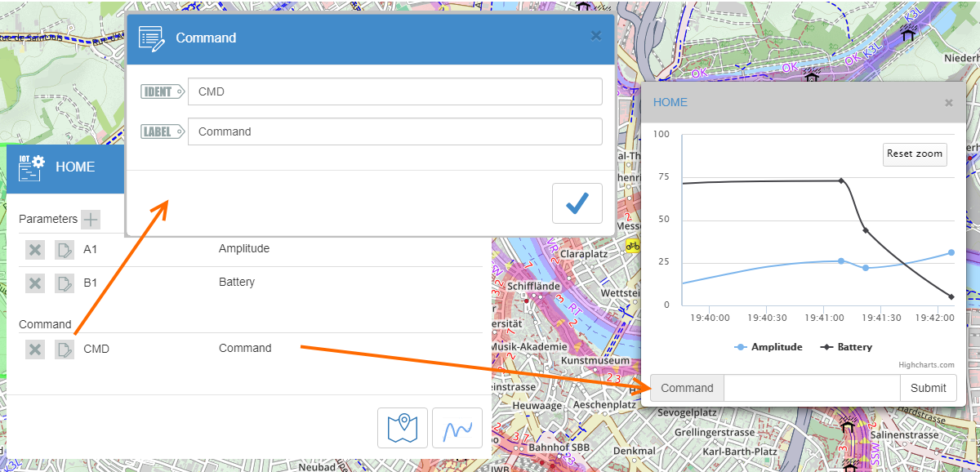980x472 pixels.
Task: Toggle Battery series in chart legend
Action: click(846, 347)
